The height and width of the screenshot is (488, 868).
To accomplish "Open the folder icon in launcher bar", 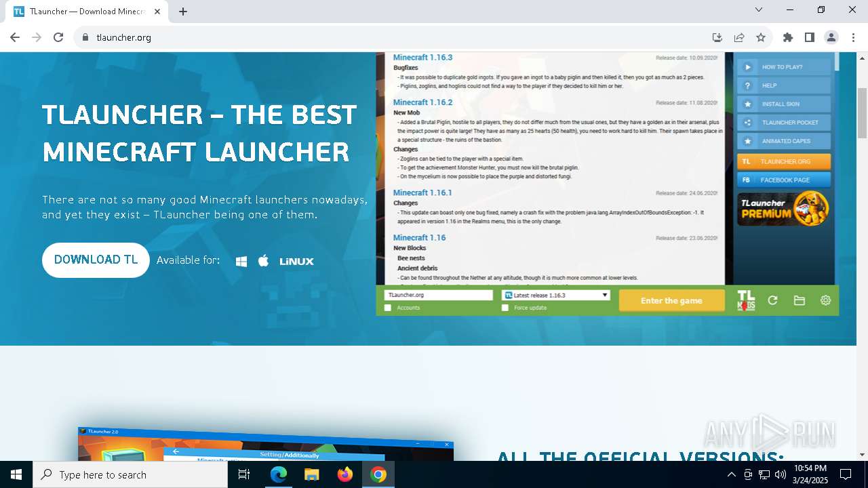I will tap(800, 300).
